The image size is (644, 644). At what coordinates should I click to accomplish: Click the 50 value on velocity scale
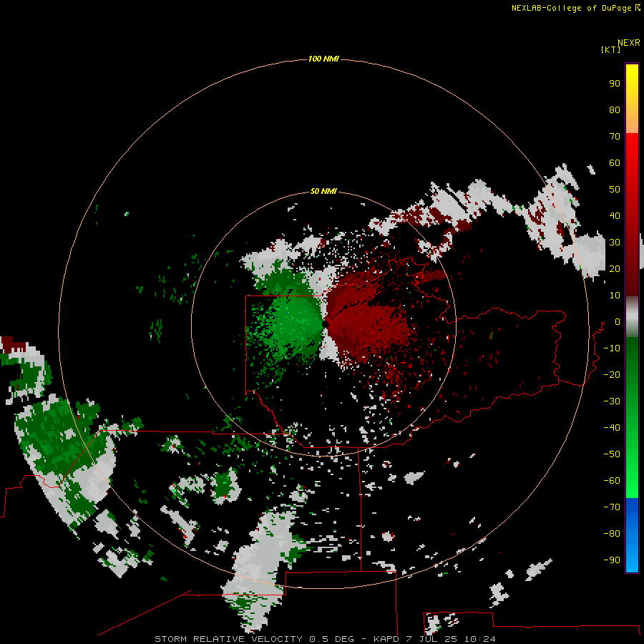tap(615, 190)
